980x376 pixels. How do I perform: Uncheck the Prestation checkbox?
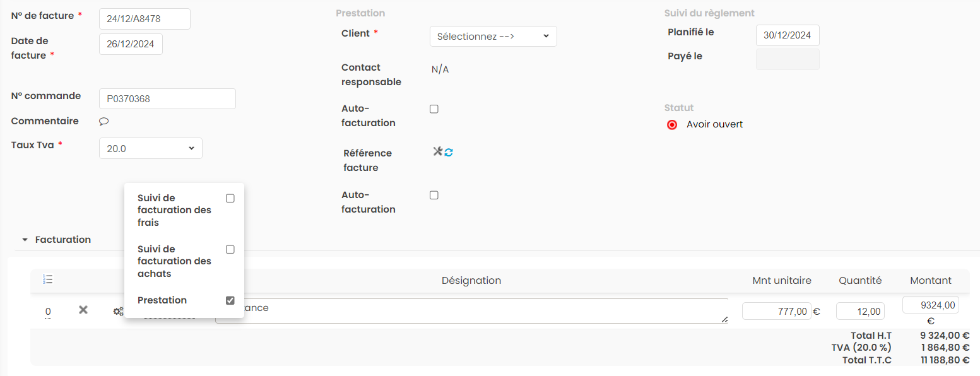pyautogui.click(x=230, y=300)
